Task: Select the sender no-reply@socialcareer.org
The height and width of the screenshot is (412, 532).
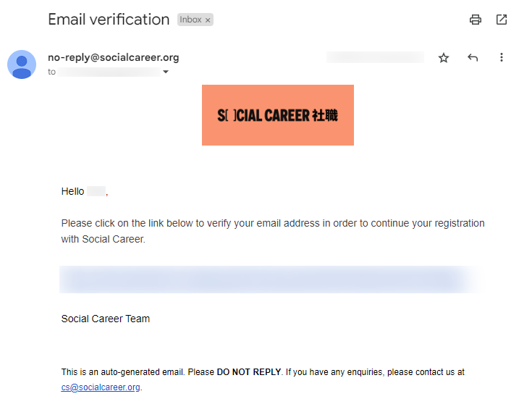Action: pos(114,57)
